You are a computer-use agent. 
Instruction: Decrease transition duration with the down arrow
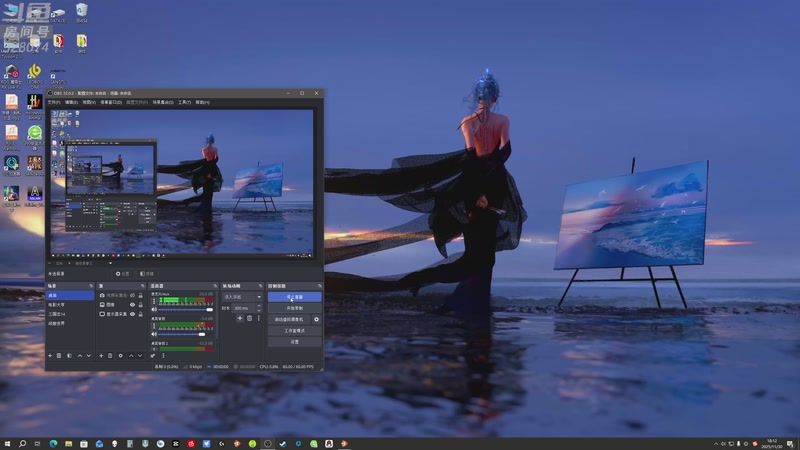[x=259, y=310]
